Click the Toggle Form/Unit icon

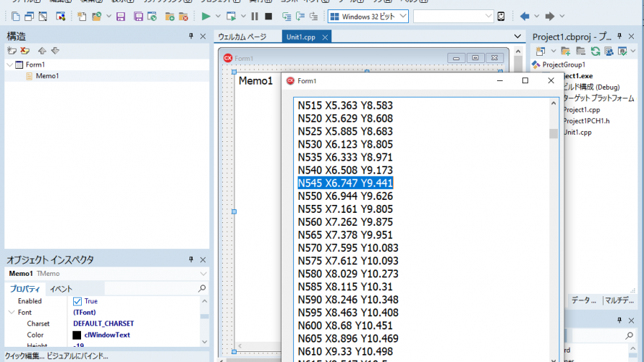coord(43,17)
